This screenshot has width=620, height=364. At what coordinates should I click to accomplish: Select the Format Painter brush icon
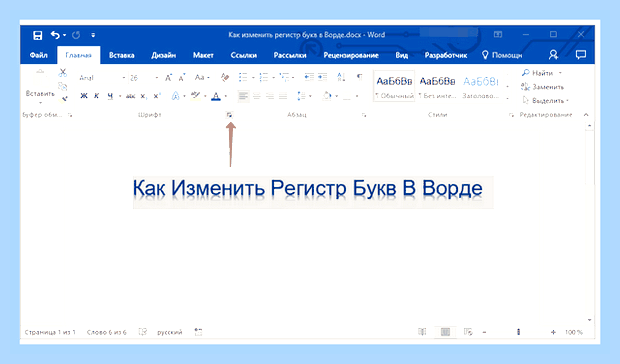pos(64,98)
